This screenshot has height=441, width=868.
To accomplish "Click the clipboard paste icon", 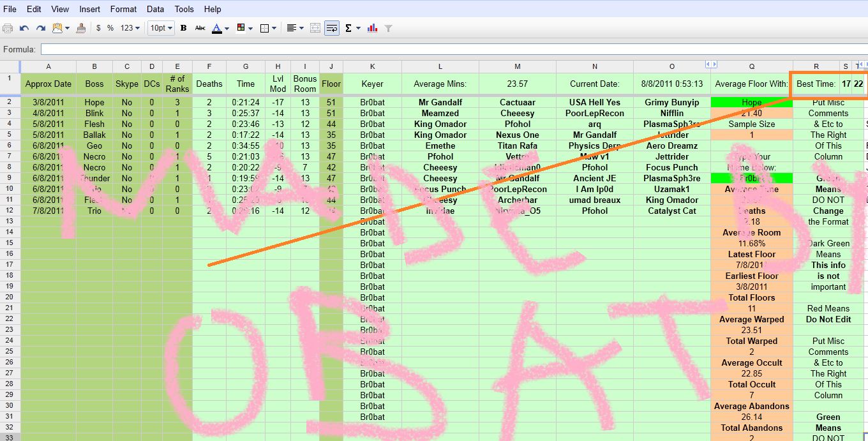I will (57, 28).
